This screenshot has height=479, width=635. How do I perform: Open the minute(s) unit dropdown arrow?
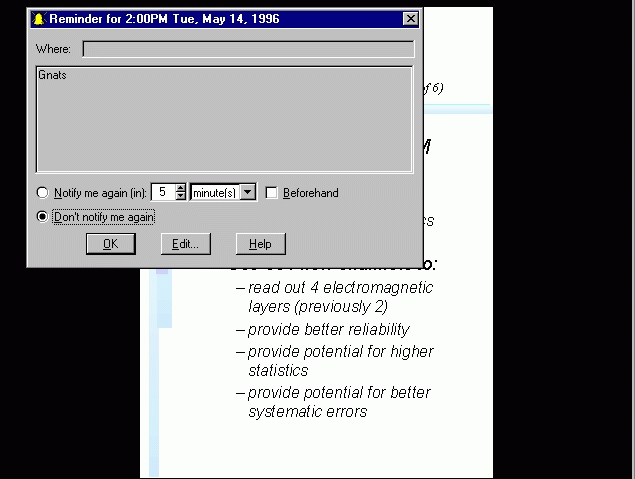click(249, 192)
